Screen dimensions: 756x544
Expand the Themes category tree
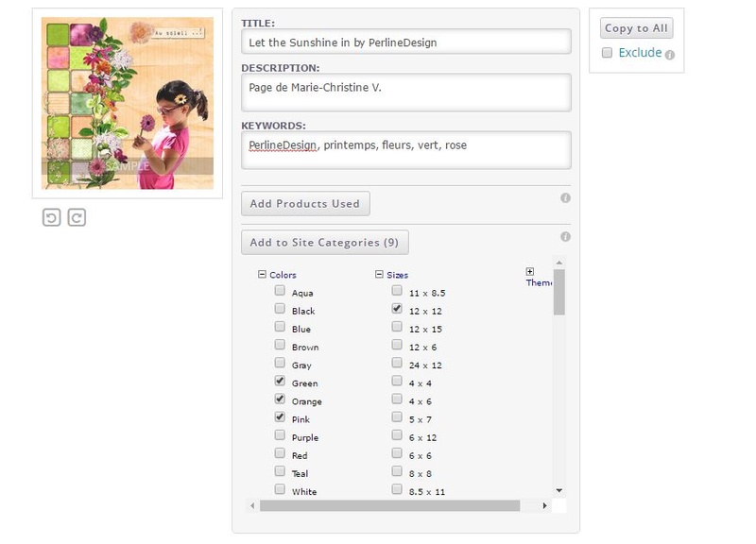pyautogui.click(x=530, y=272)
